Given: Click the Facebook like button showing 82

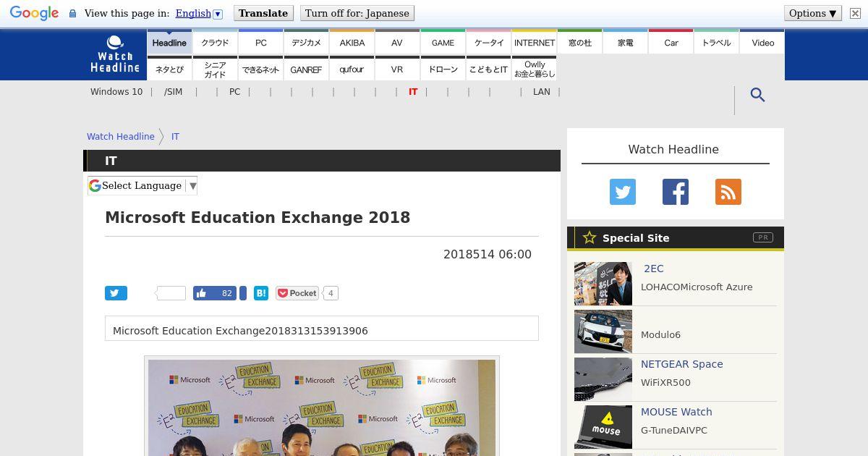Looking at the screenshot, I should click(215, 293).
